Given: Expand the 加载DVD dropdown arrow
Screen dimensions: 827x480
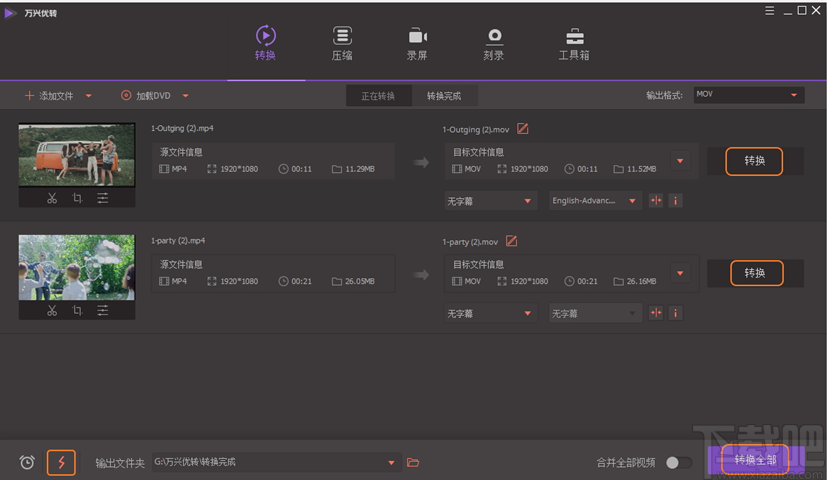Looking at the screenshot, I should (x=186, y=96).
